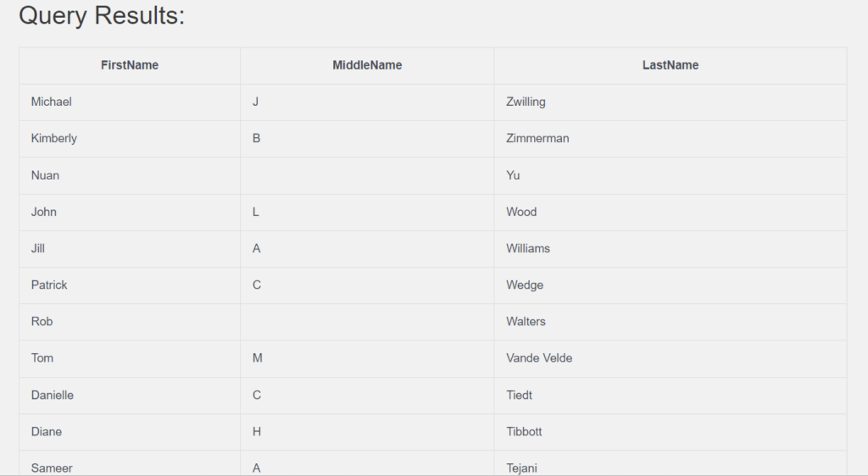868x476 pixels.
Task: Click the Tibbott last name cell
Action: [x=524, y=431]
